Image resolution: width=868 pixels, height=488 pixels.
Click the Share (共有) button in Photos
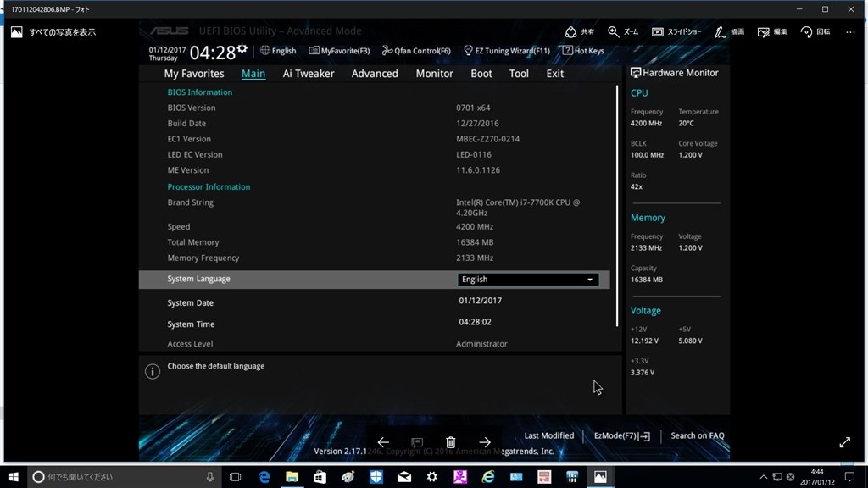coord(579,31)
